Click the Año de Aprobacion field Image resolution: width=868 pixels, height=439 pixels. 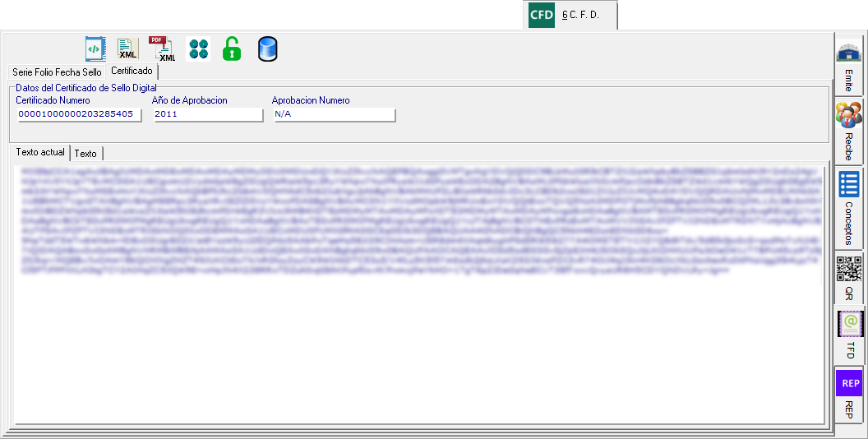(208, 114)
